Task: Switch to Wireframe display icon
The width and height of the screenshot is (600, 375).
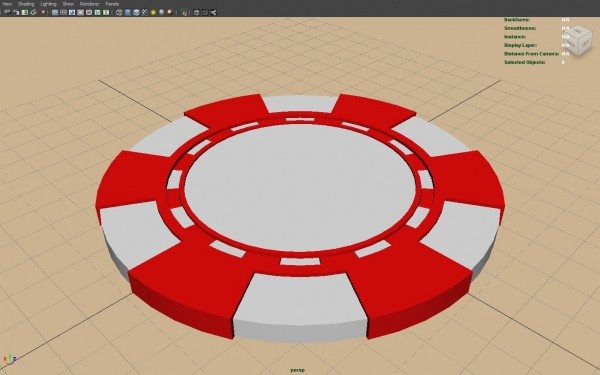Action: 119,12
